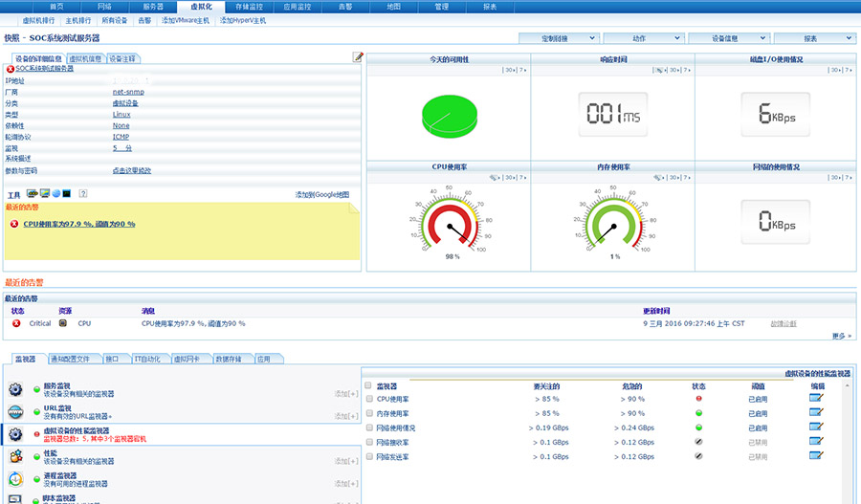
Task: Check the CPU使用率 monitor checkbox
Action: tap(369, 399)
